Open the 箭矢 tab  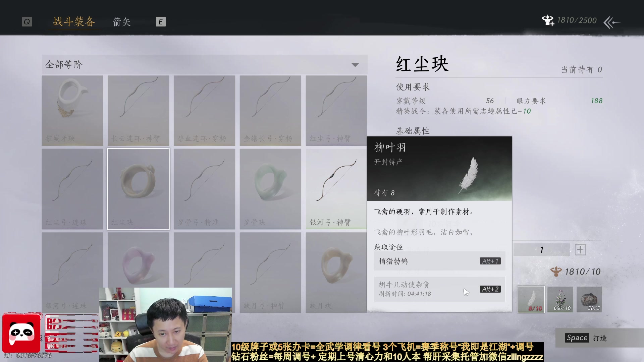tap(122, 22)
